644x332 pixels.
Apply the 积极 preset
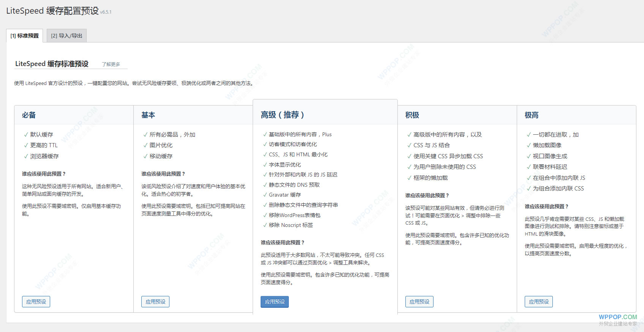[x=419, y=302]
